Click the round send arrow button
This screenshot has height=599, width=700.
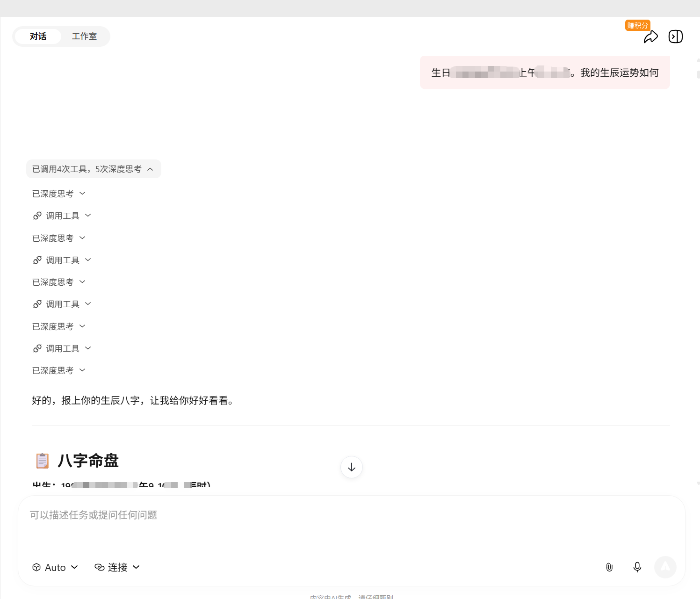coord(665,567)
